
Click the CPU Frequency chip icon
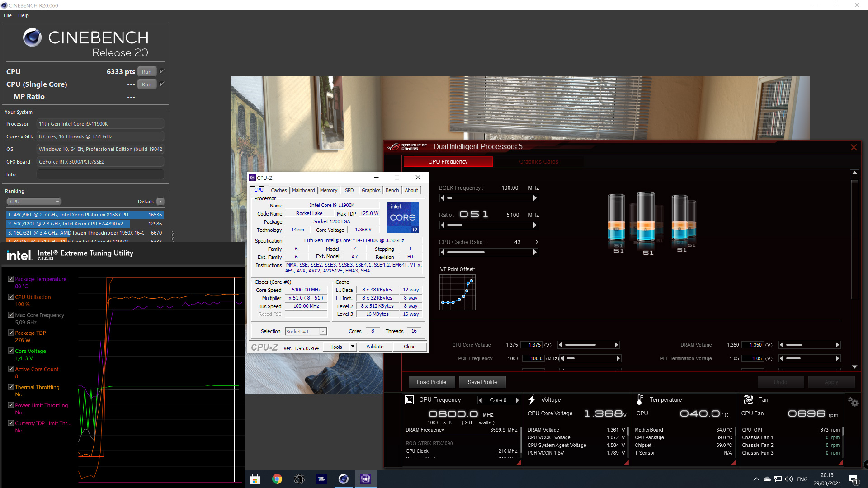pos(410,400)
